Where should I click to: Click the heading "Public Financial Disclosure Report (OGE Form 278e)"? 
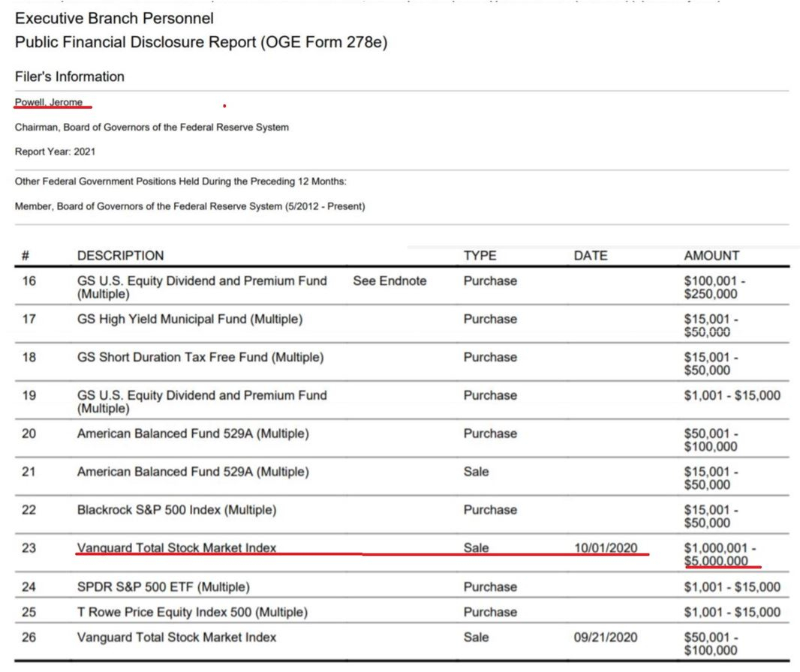201,42
